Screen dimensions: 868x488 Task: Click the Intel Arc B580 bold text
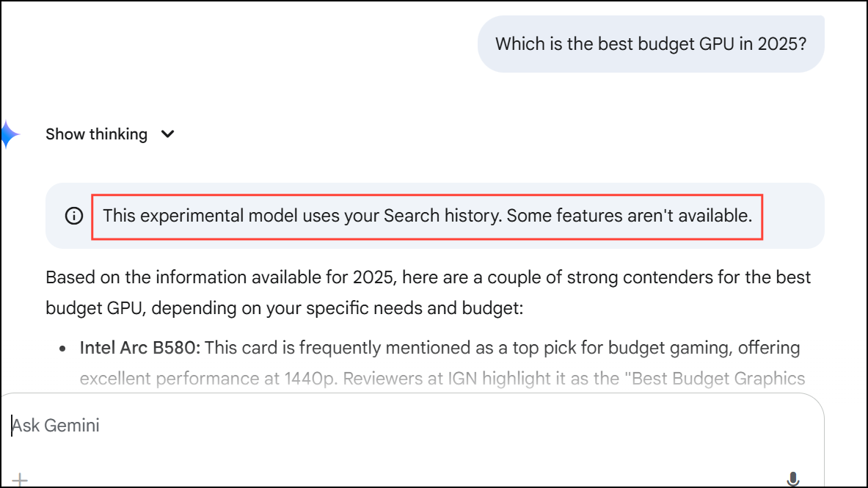[139, 348]
